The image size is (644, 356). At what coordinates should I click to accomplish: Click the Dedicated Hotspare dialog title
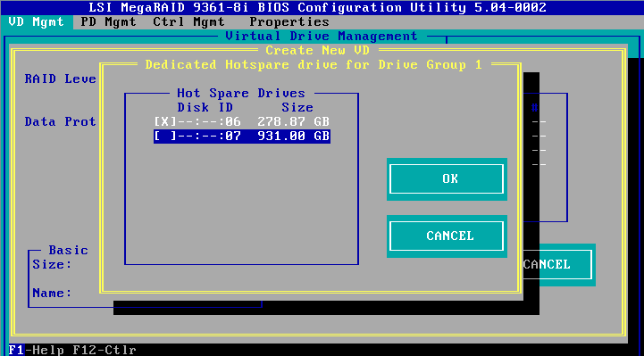314,65
